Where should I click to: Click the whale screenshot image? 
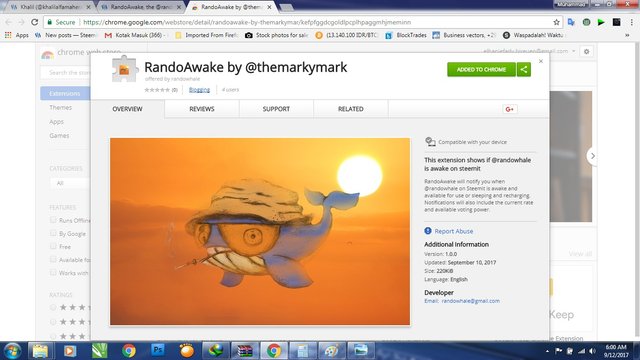[260, 231]
